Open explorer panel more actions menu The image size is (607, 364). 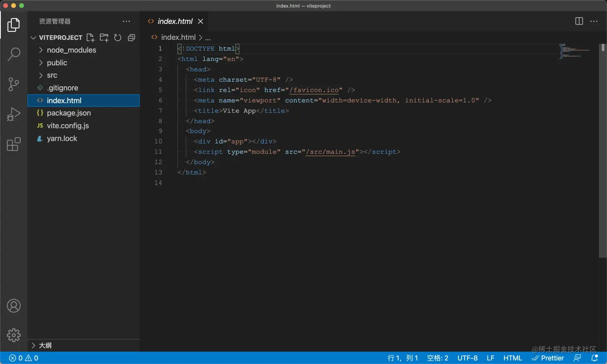[126, 21]
